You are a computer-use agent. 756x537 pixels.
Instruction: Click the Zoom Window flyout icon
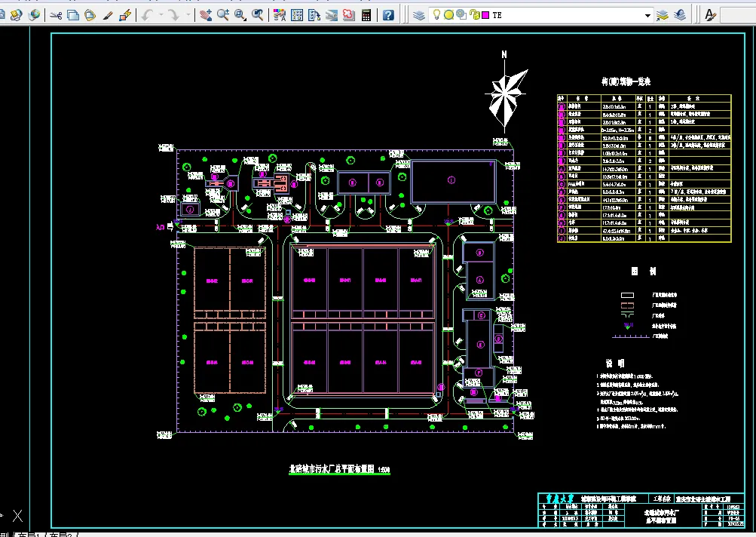coord(240,15)
